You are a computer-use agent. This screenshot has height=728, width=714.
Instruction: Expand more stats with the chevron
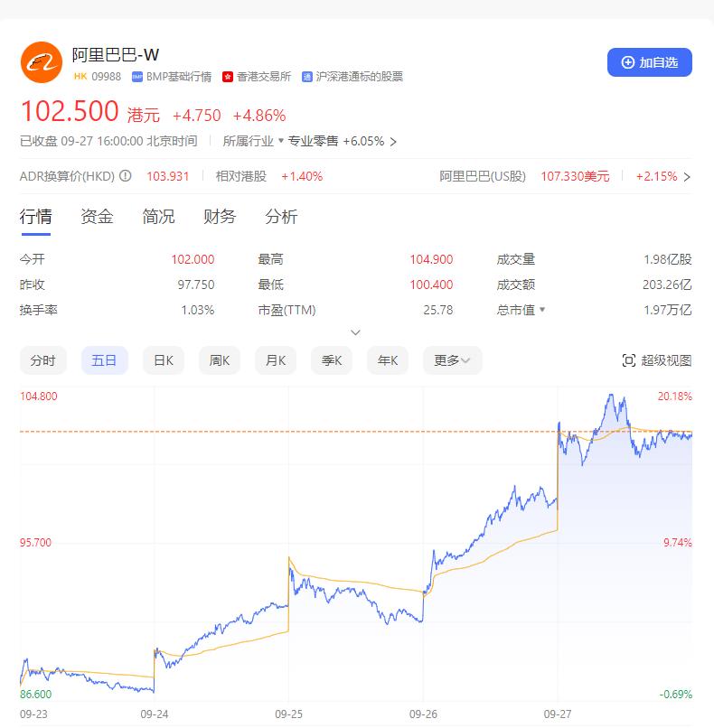(355, 332)
